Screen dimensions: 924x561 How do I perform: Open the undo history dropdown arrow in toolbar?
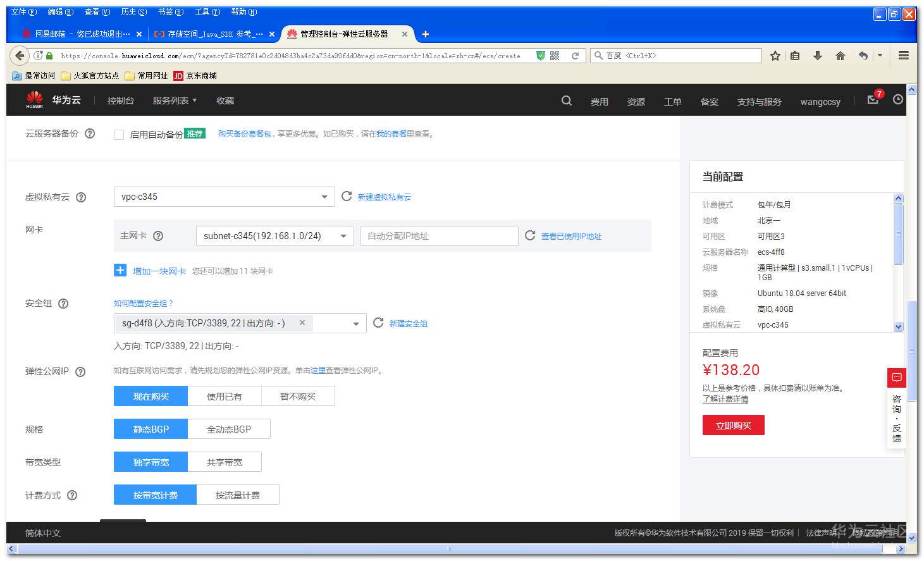(x=880, y=56)
